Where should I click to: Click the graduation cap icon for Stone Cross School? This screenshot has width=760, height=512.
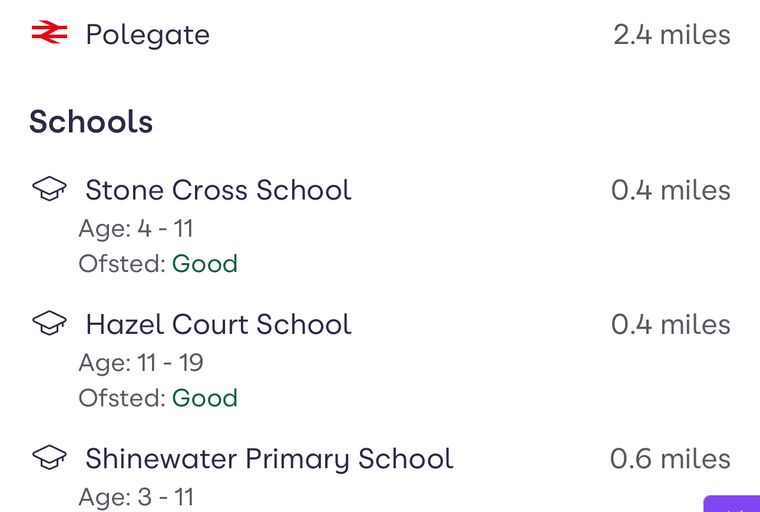coord(49,189)
